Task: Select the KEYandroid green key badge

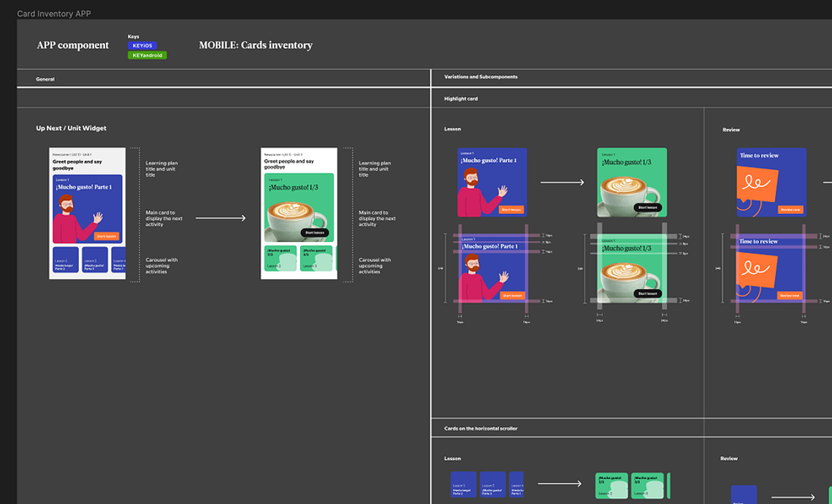Action: tap(147, 56)
